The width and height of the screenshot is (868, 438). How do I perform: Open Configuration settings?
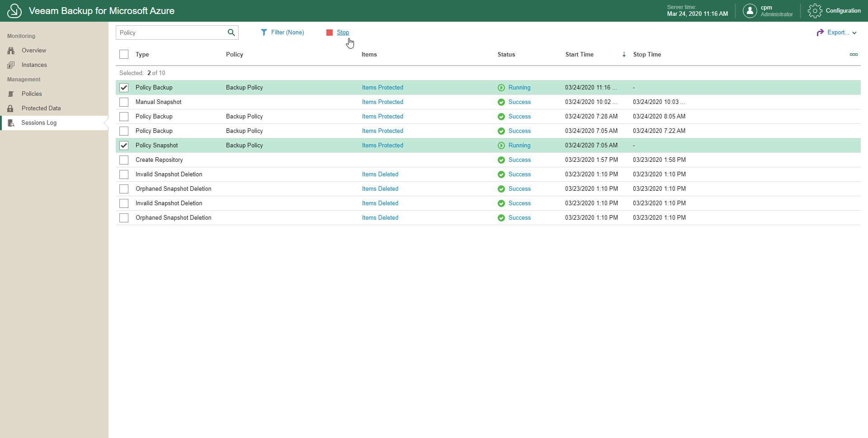pos(843,11)
